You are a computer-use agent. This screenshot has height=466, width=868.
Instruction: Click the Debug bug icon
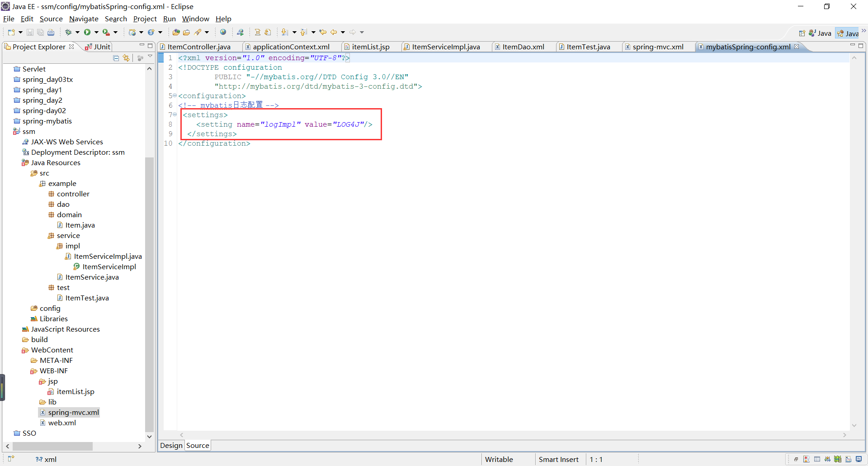pyautogui.click(x=68, y=32)
